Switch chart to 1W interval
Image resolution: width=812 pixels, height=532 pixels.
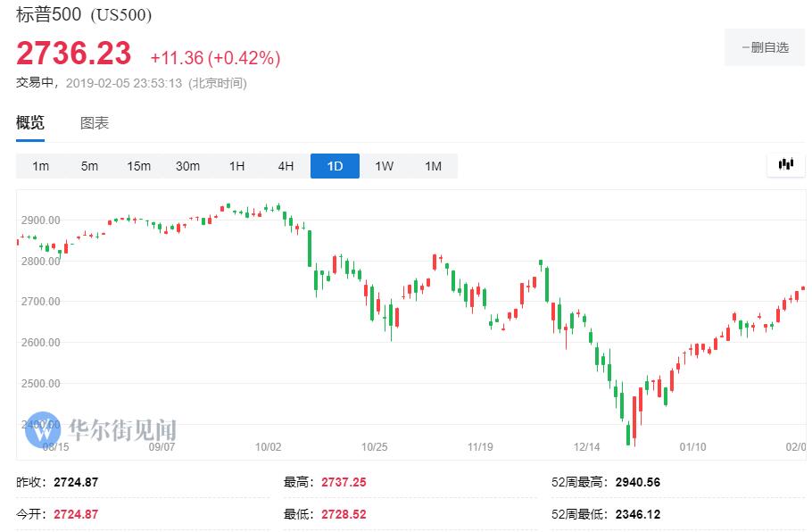tap(385, 166)
